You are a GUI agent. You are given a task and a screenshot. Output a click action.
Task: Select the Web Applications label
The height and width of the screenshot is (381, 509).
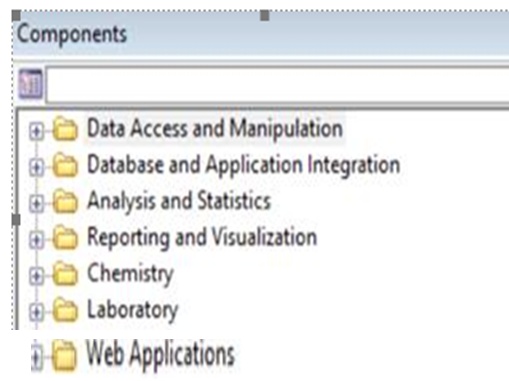(160, 355)
